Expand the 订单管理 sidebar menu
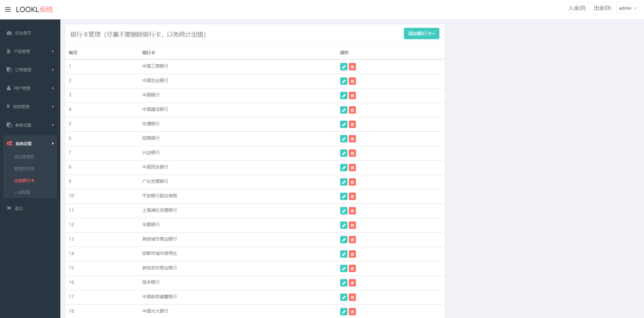The height and width of the screenshot is (318, 644). point(30,70)
